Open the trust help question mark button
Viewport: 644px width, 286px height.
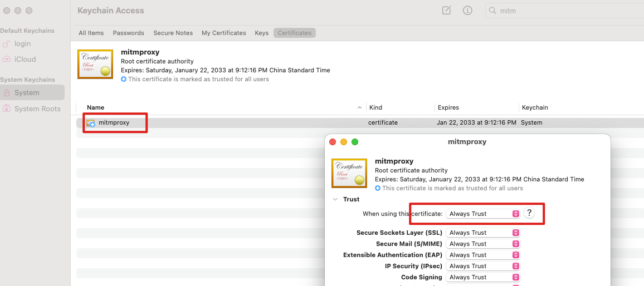point(529,213)
